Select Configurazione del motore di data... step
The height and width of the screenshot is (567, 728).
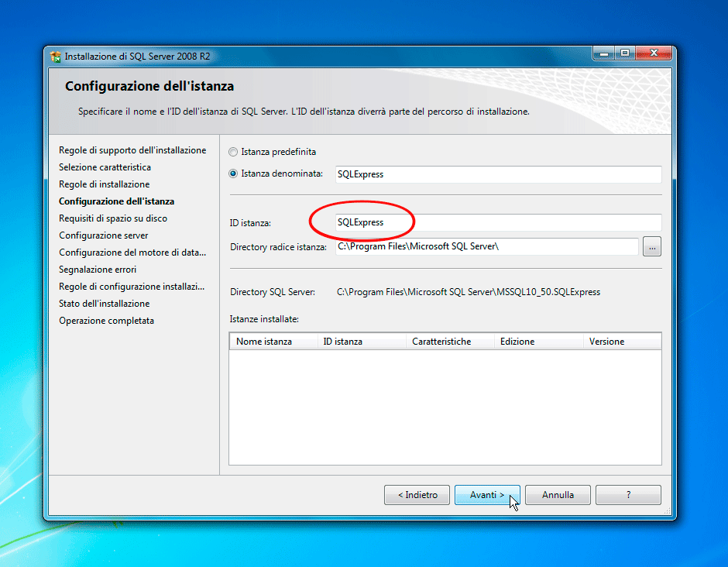132,253
